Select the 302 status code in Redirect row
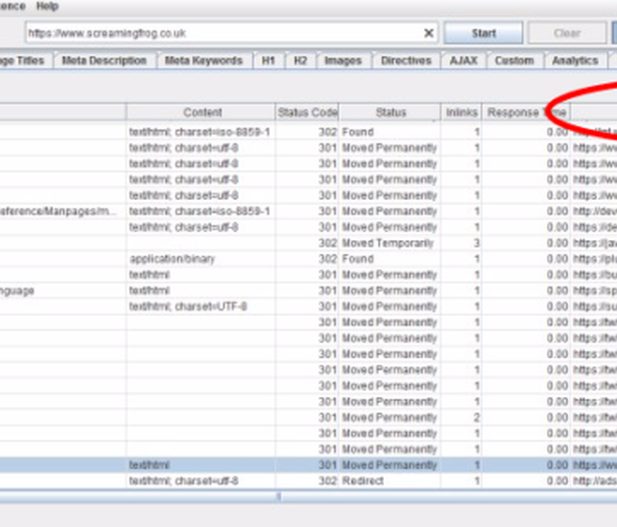This screenshot has width=617, height=527. point(307,481)
